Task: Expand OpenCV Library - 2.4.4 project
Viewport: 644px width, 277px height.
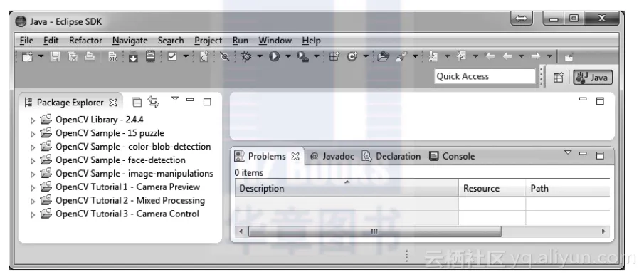Action: 33,121
